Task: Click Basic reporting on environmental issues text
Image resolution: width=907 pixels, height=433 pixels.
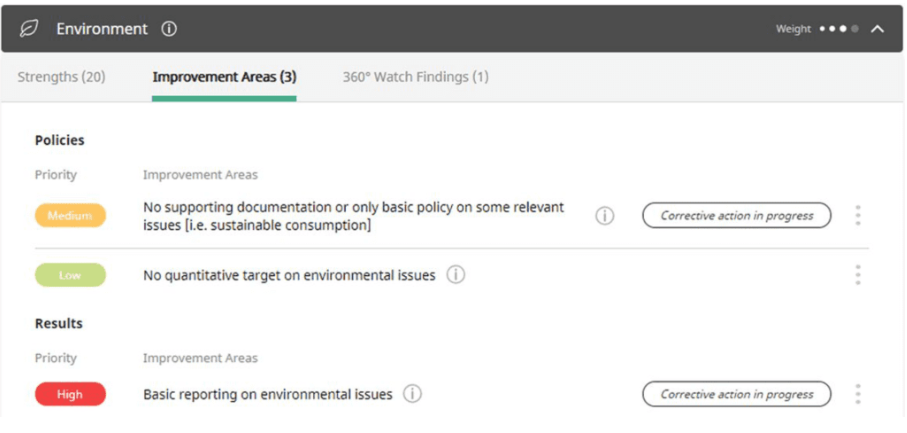Action: coord(267,394)
